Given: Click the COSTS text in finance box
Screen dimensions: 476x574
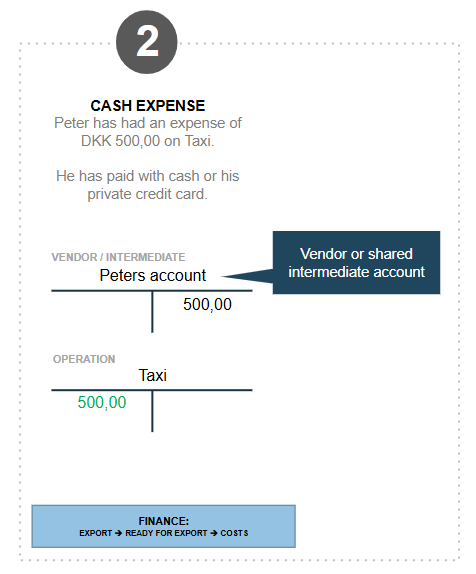Looking at the screenshot, I should coord(234,533).
